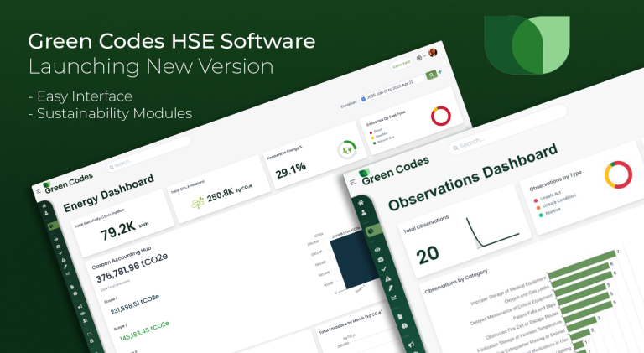
Task: Click the 145,183.45 tCO2e Scope 2 value
Action: pyautogui.click(x=144, y=331)
